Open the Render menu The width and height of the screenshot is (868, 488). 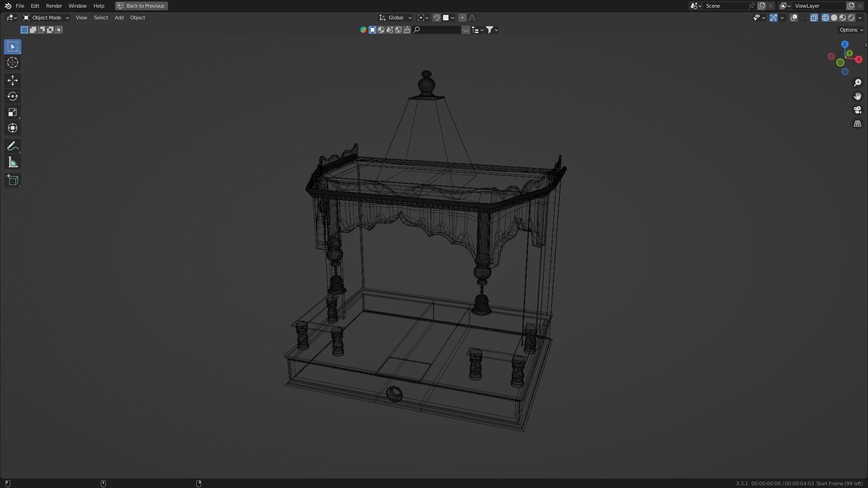54,6
